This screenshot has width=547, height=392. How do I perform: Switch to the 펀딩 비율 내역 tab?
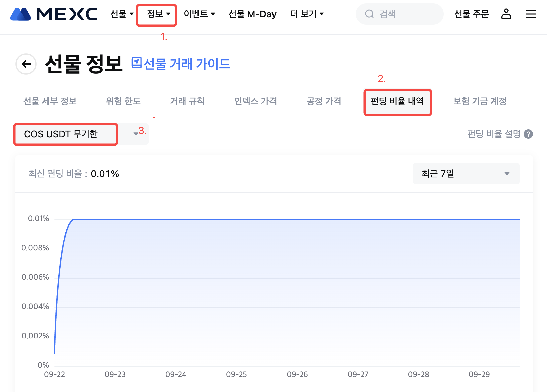(397, 101)
